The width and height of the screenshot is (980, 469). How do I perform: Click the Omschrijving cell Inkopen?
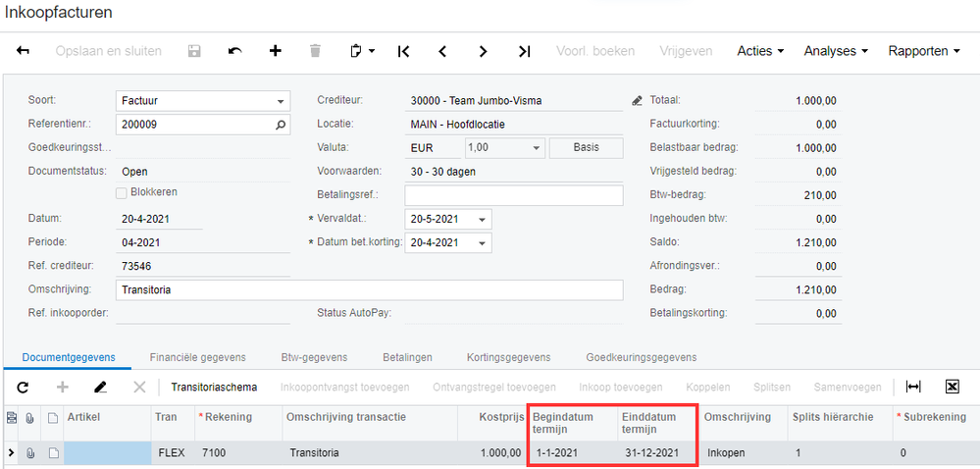[x=744, y=452]
